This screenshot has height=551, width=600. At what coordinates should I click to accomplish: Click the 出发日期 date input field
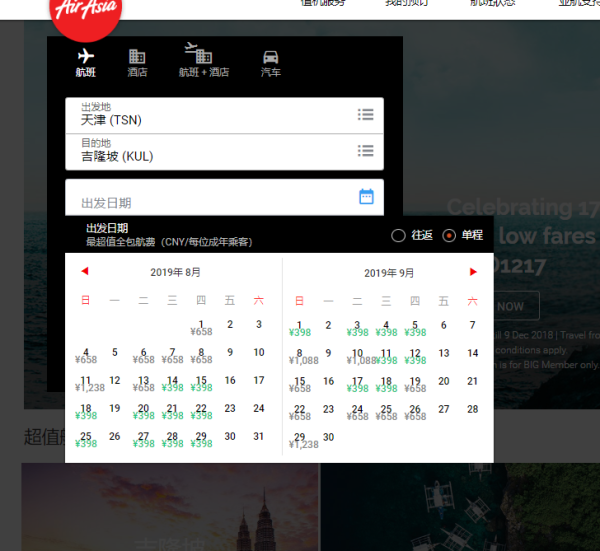(x=225, y=197)
